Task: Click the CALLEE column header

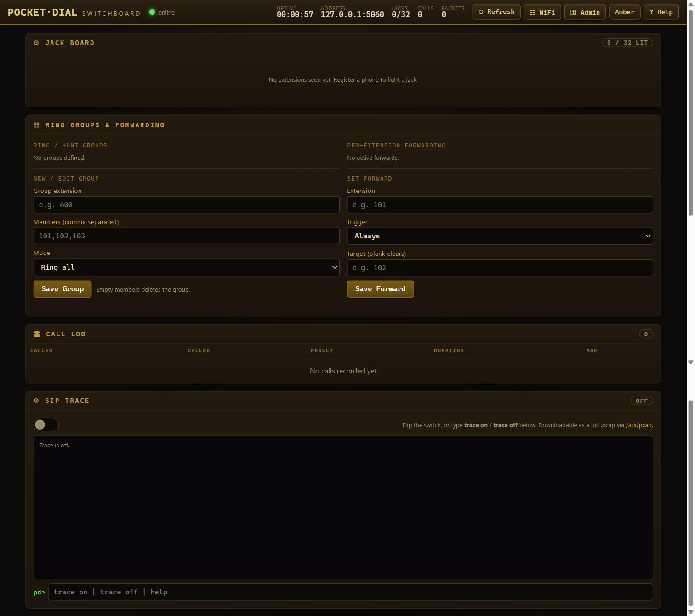Action: tap(199, 350)
